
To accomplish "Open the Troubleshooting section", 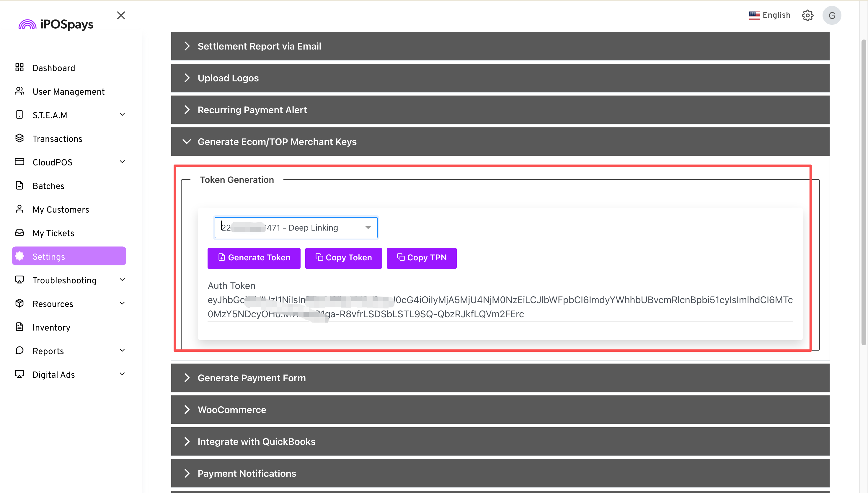I will click(64, 280).
